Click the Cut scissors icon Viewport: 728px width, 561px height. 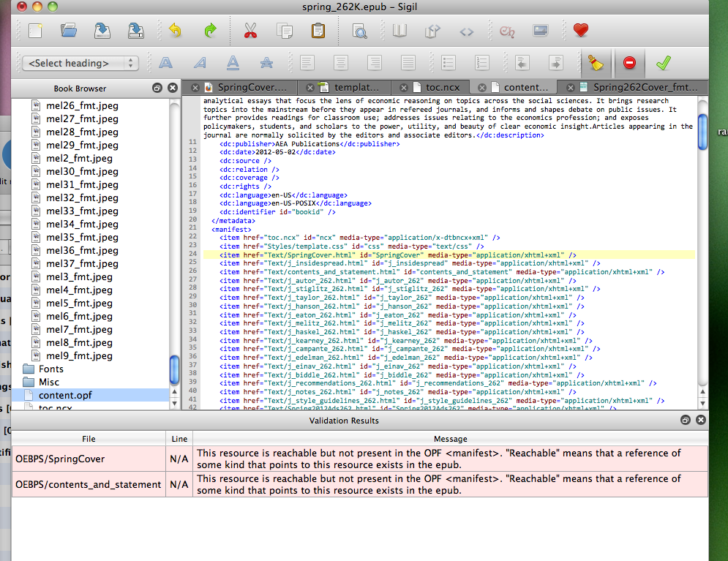[x=250, y=31]
